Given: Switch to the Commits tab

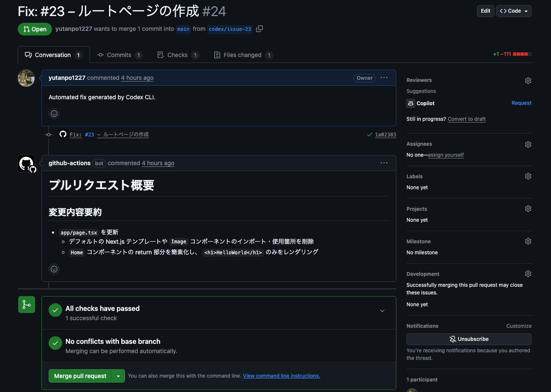Looking at the screenshot, I should 120,55.
